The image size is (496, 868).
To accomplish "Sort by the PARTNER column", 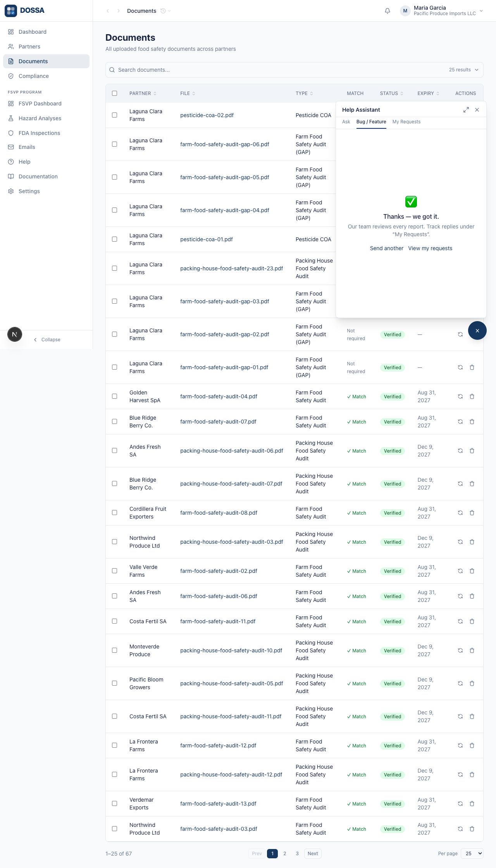I will [x=143, y=93].
